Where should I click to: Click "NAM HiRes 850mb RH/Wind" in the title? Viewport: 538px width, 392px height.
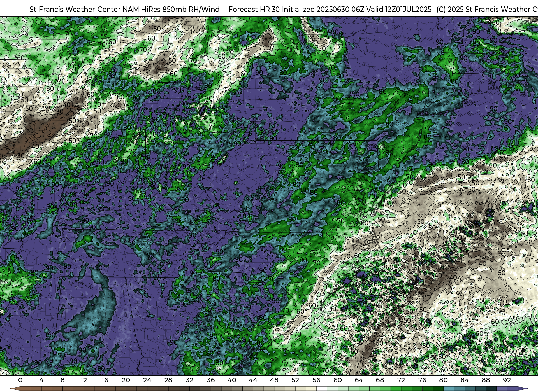point(171,9)
